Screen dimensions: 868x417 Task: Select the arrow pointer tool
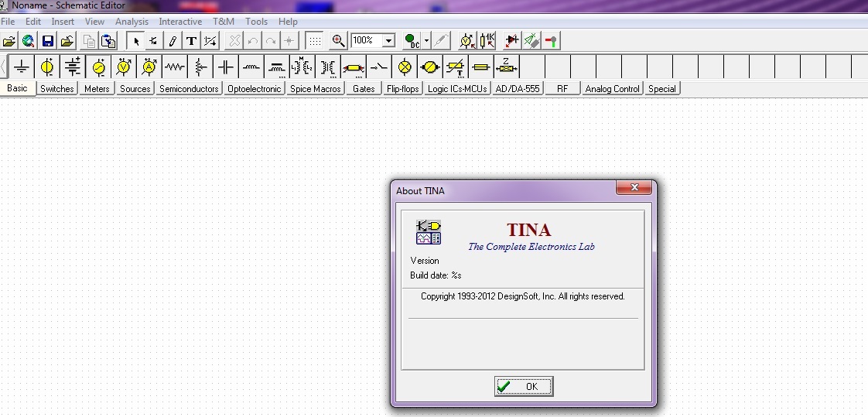click(135, 40)
